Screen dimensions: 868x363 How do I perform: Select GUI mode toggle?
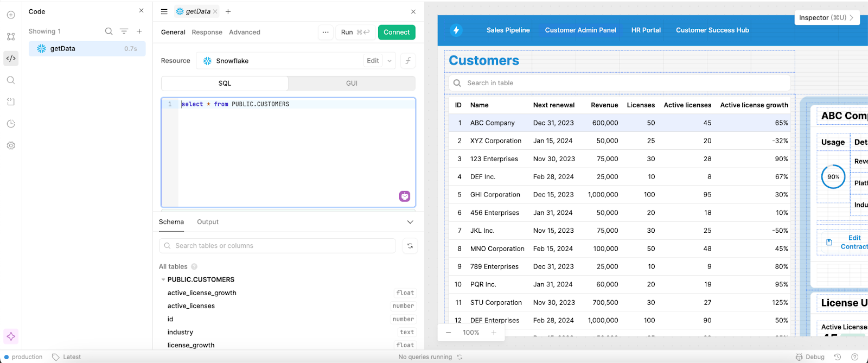(x=352, y=83)
